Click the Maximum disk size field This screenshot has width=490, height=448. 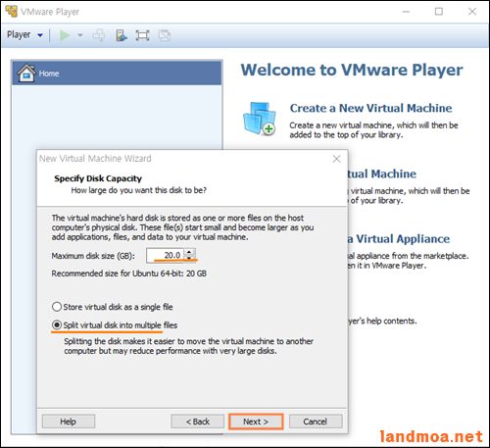166,255
